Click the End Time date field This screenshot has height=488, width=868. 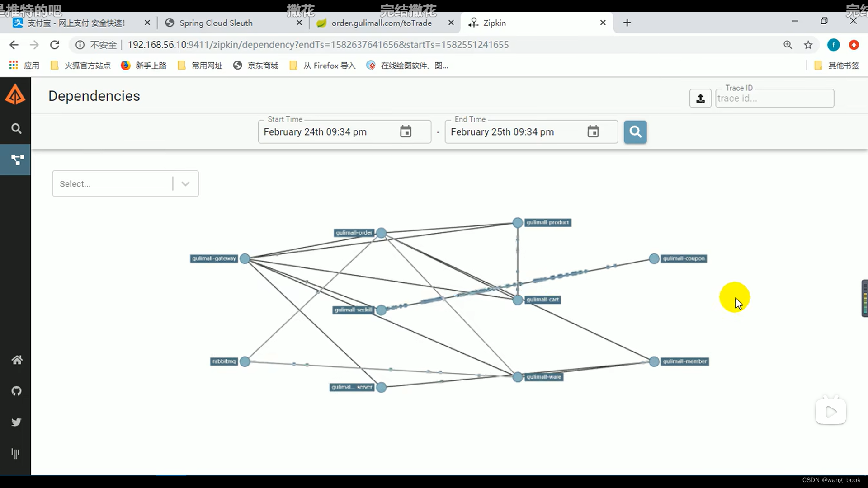[x=531, y=132]
